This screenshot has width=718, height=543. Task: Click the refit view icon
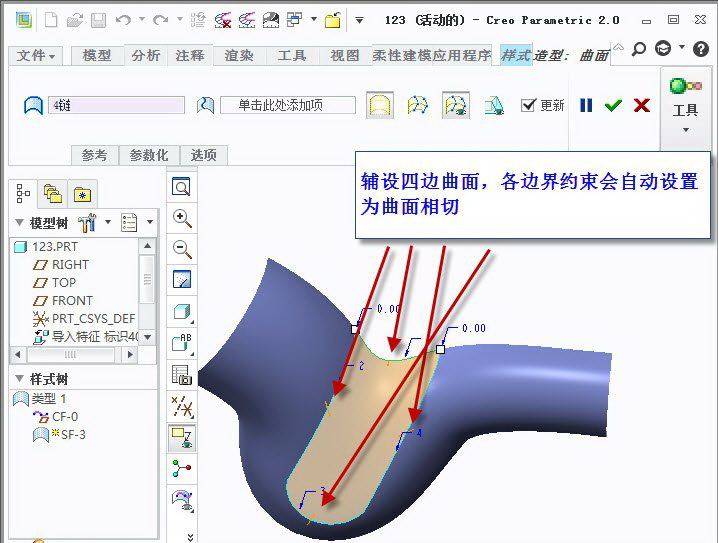click(x=182, y=187)
